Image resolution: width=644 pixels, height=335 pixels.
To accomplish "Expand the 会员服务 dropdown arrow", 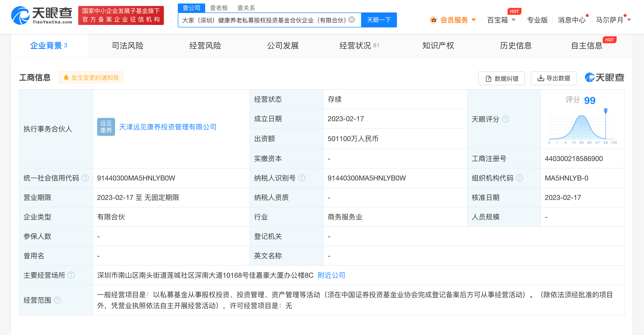I will (x=473, y=20).
